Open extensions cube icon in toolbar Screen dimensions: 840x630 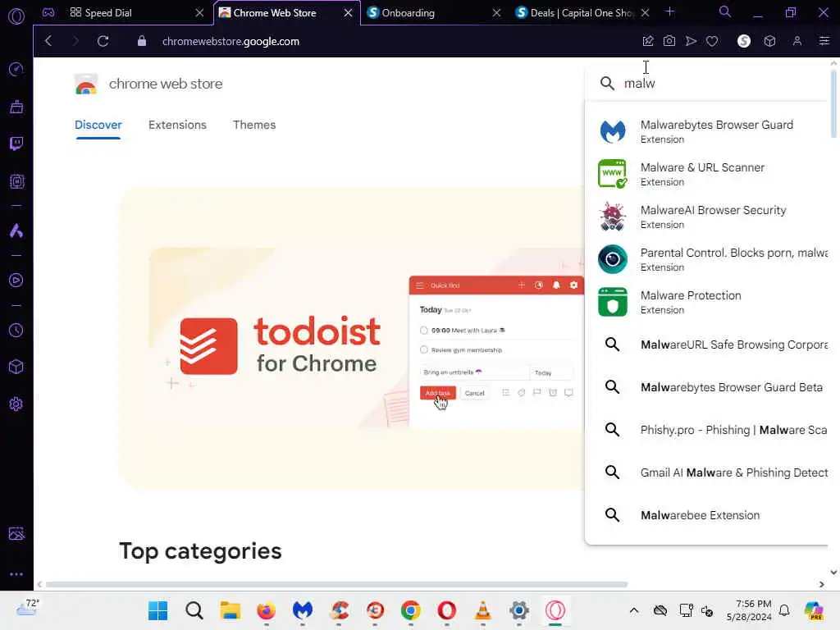tap(769, 41)
